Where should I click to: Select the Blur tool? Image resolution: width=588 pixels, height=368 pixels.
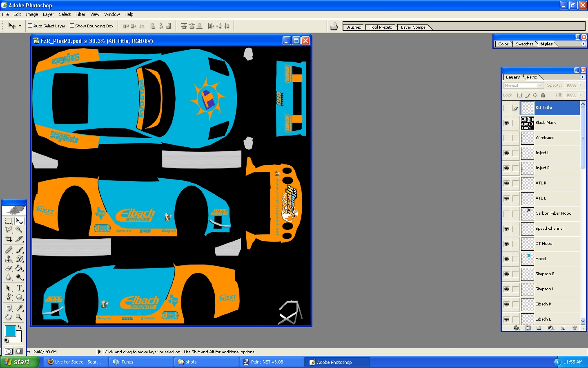point(9,277)
